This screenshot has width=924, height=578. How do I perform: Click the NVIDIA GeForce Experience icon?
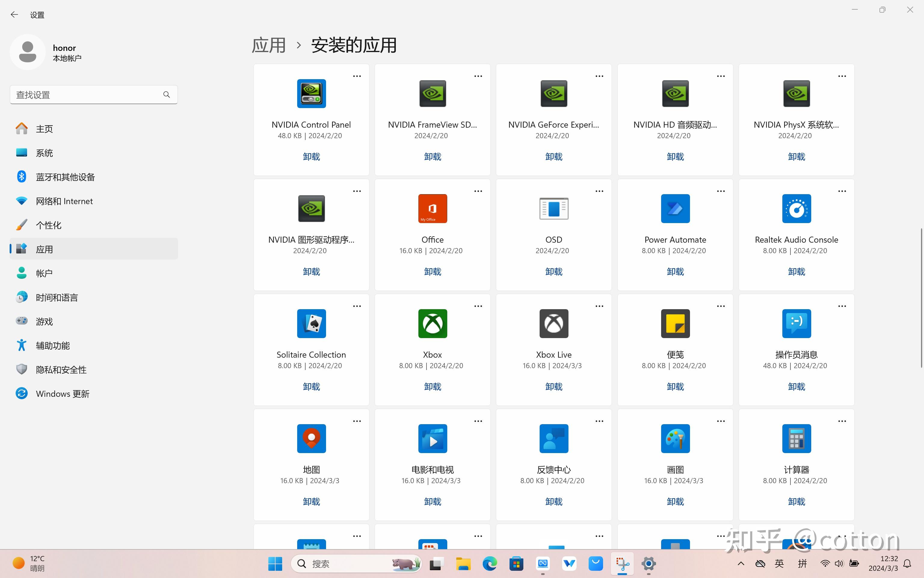pyautogui.click(x=554, y=94)
